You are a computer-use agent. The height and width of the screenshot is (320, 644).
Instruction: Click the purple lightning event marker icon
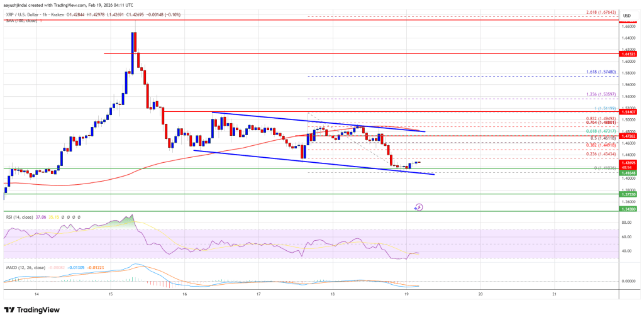click(418, 207)
